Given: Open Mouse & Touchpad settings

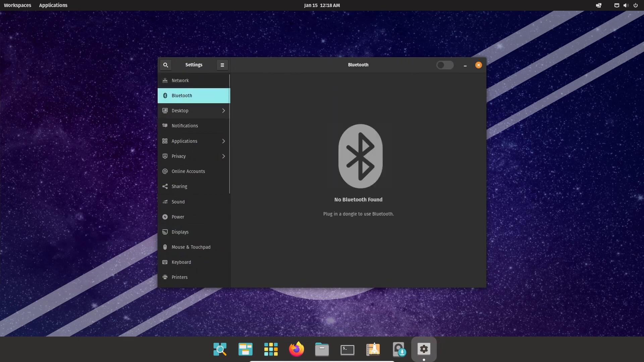Looking at the screenshot, I should [191, 247].
